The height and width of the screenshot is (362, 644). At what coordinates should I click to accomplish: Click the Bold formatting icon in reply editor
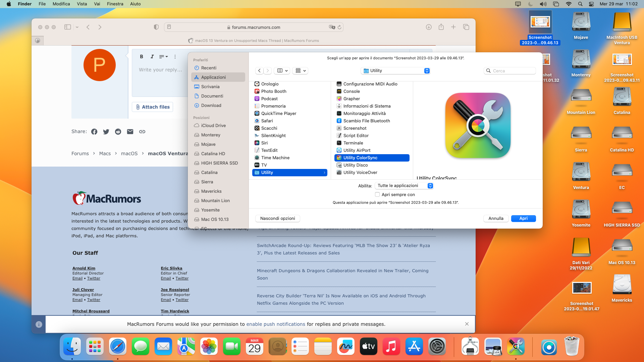tap(142, 57)
